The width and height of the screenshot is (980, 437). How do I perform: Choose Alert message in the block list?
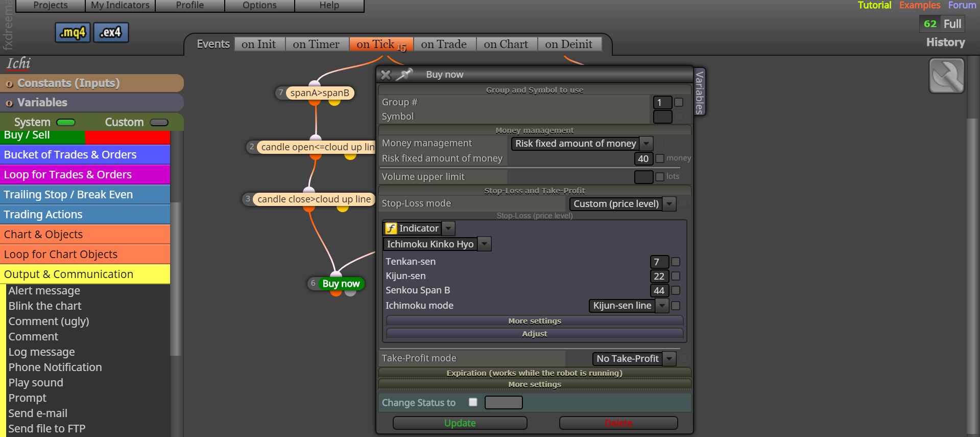pos(44,291)
